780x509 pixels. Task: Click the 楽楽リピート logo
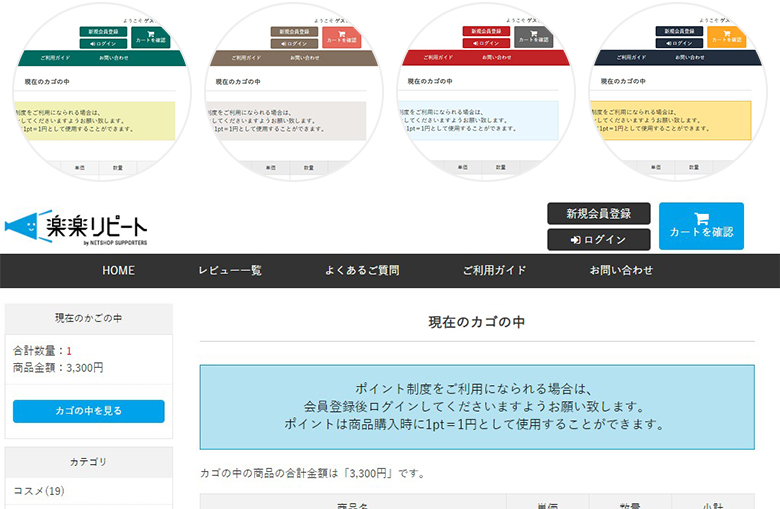click(76, 227)
